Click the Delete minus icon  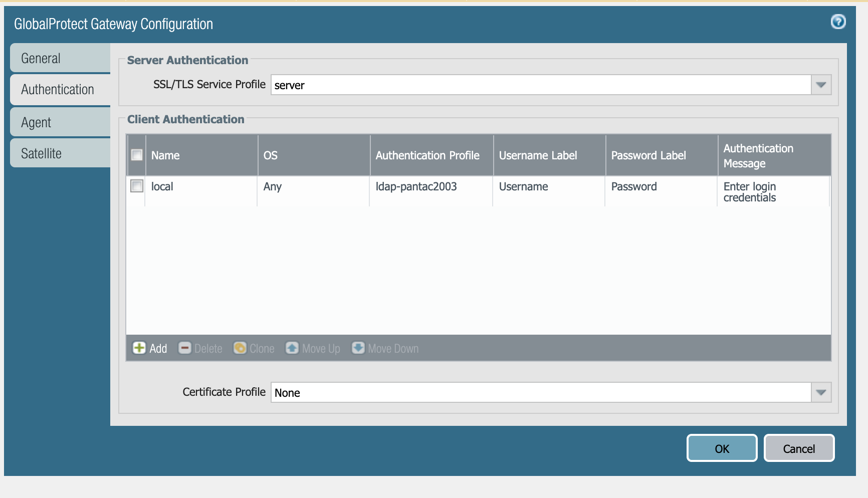[185, 348]
